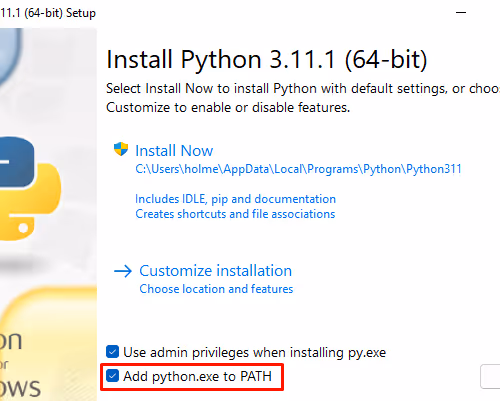Click the Python311 install path text
The width and height of the screenshot is (500, 401).
click(x=298, y=169)
